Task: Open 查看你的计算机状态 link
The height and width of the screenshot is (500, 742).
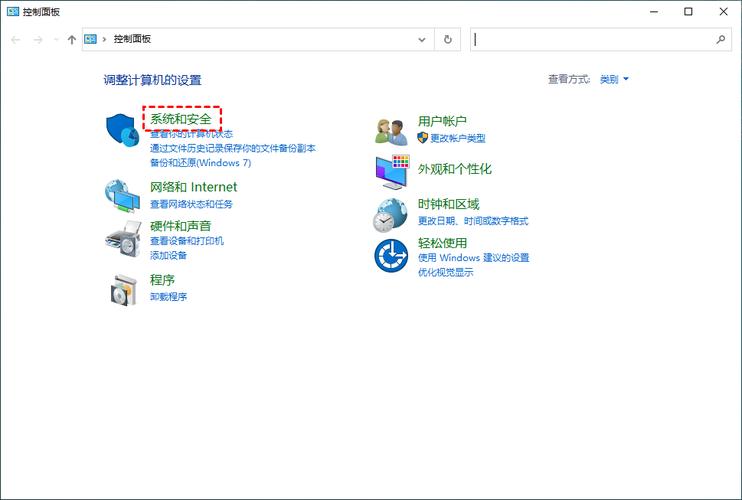Action: pos(191,134)
